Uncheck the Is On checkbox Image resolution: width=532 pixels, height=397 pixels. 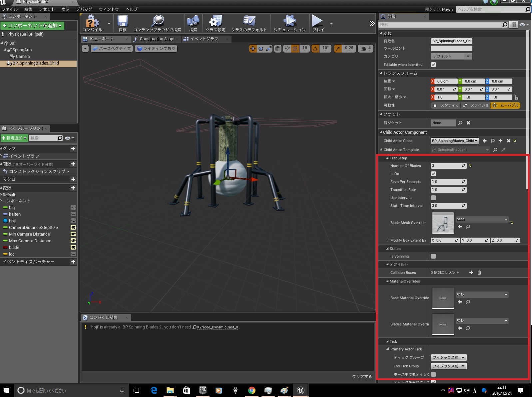coord(433,174)
